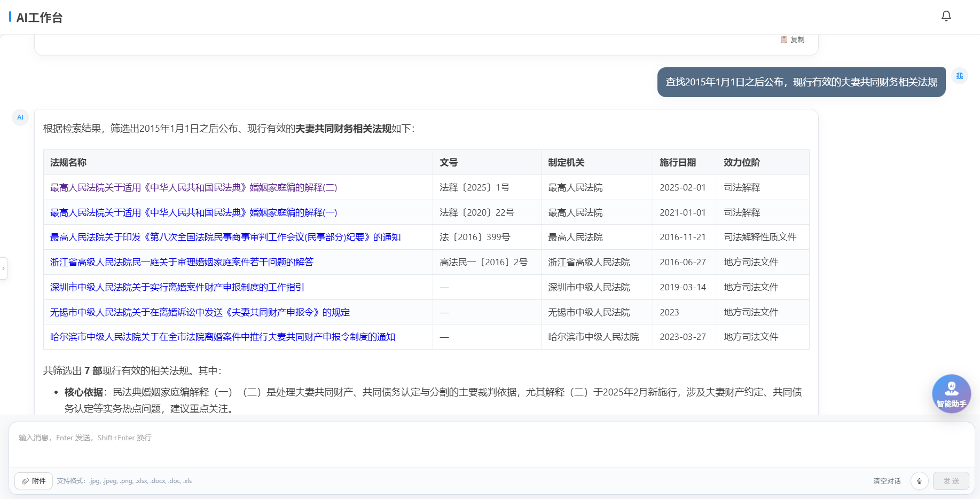Open the 无锡市中级人民法院 夫妻共同财产申报令 link
This screenshot has height=499, width=980.
coord(200,312)
